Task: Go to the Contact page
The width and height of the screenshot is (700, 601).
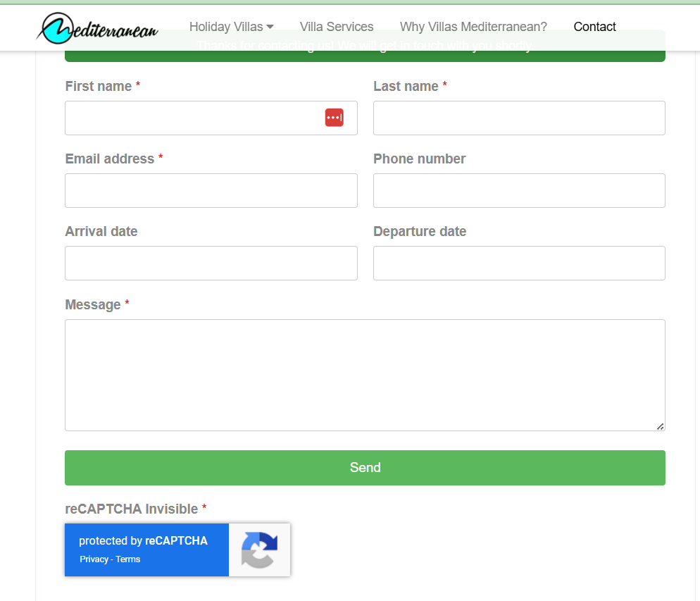Action: pos(594,27)
